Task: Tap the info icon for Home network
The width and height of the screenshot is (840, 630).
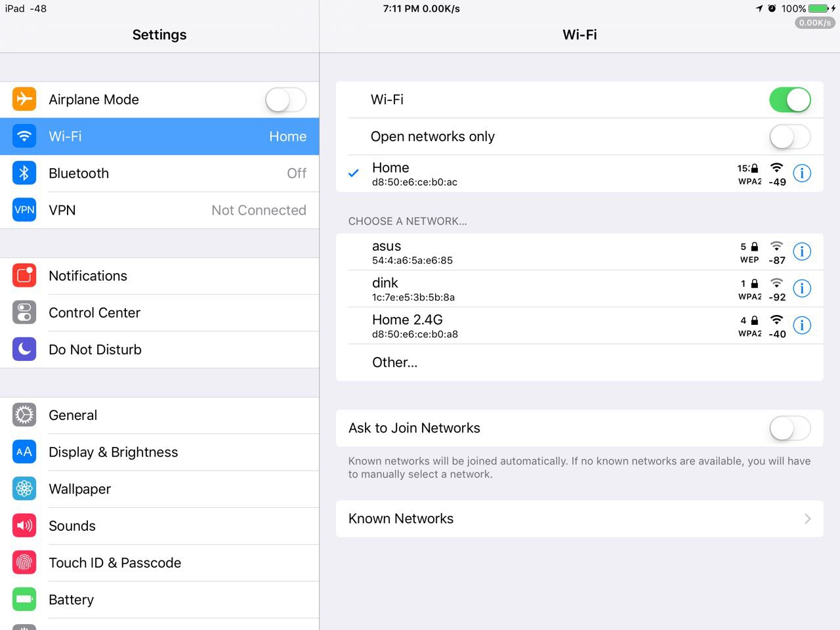Action: click(x=802, y=173)
